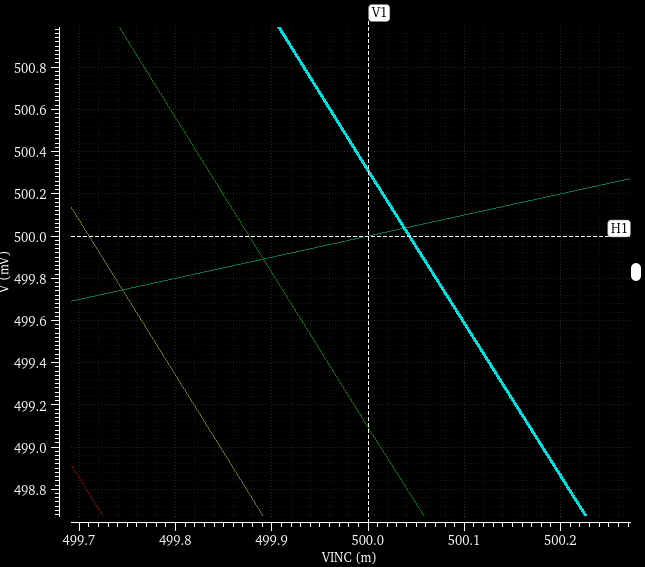Select the H1 horizontal marker label
Screen dimensions: 645x567
[x=619, y=228]
